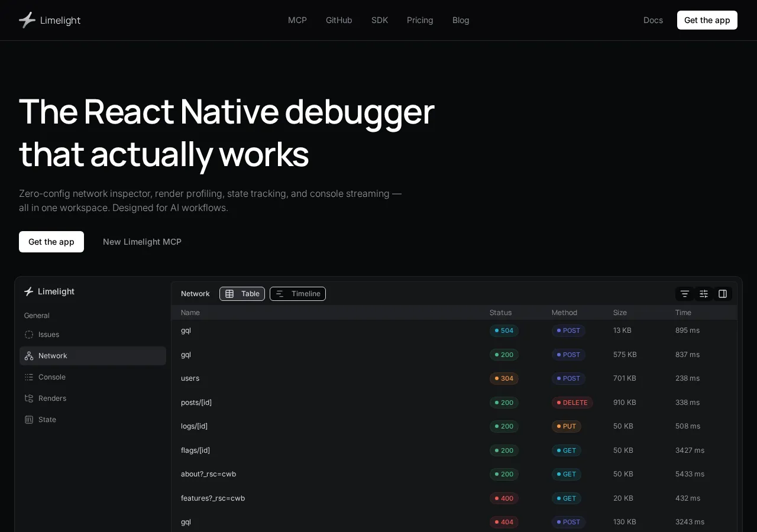Sort the table by Time column
Viewport: 757px width, 532px height.
683,312
